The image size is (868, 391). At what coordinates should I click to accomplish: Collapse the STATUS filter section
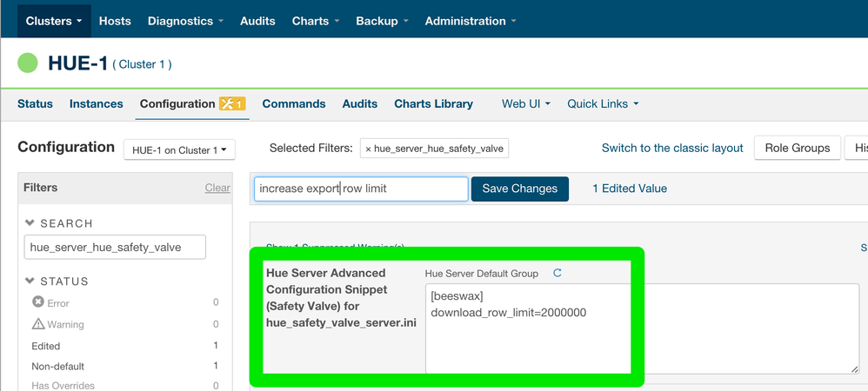pos(30,282)
